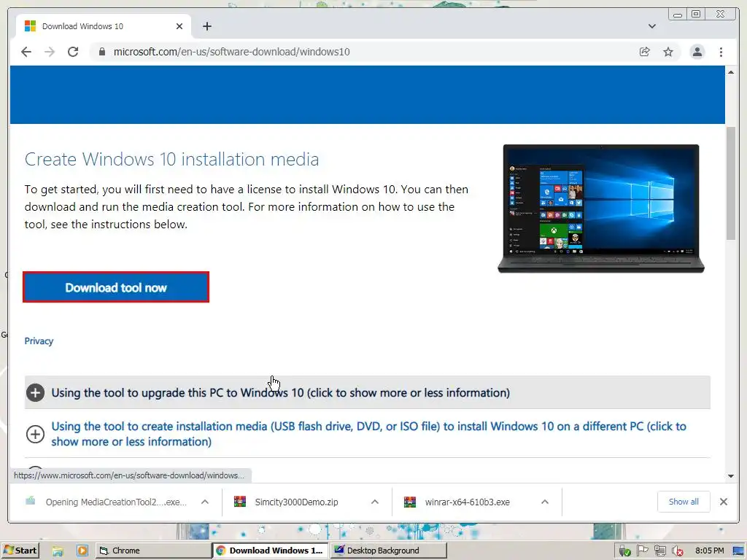Screen dimensions: 747x560
Task: Click the 8:05 PM clock
Action: (709, 551)
